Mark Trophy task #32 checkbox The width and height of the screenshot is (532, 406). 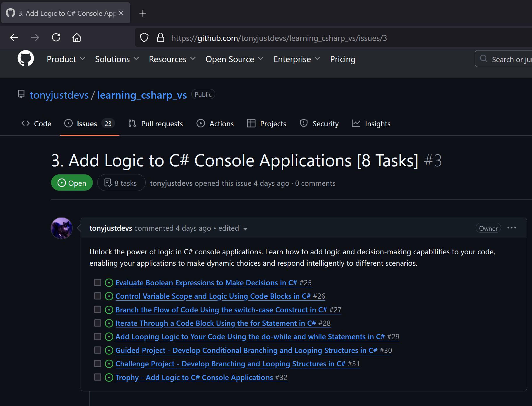98,377
